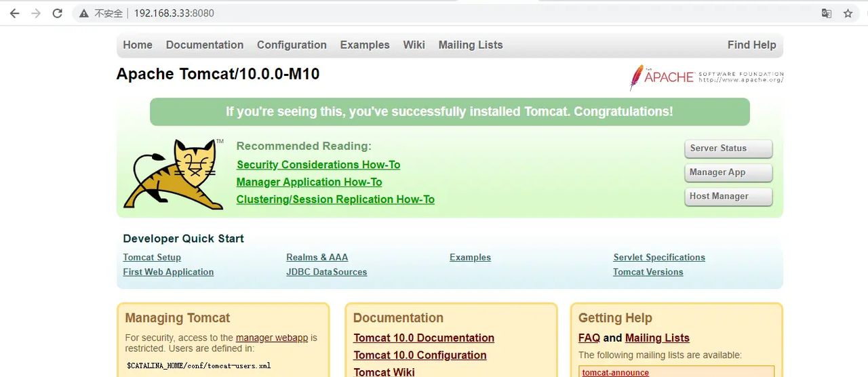Open the Tomcat Wiki link

click(384, 372)
